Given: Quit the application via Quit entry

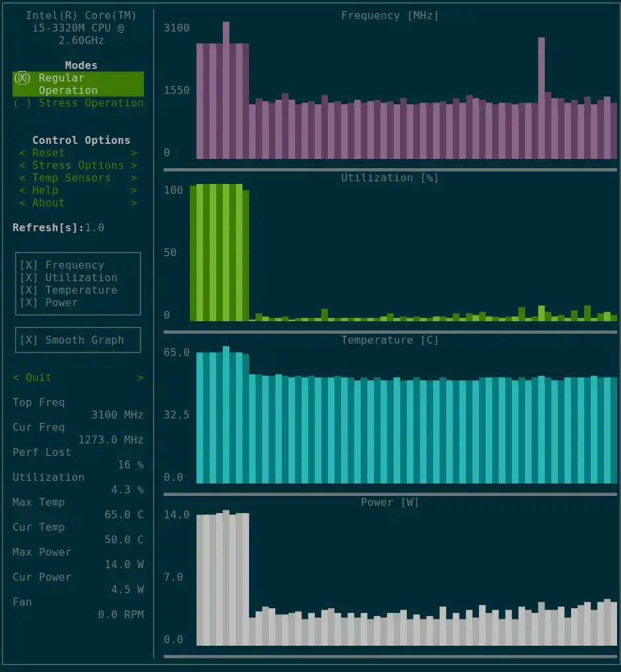Looking at the screenshot, I should pos(78,378).
